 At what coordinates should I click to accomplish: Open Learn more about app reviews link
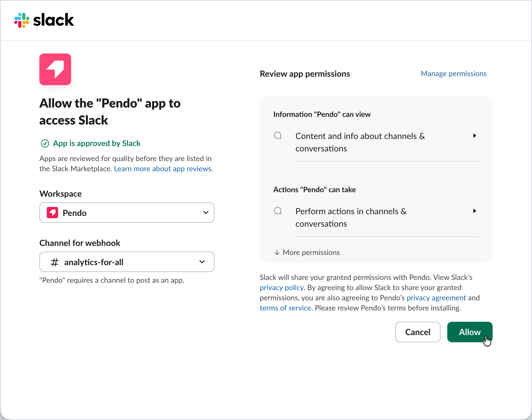click(163, 169)
